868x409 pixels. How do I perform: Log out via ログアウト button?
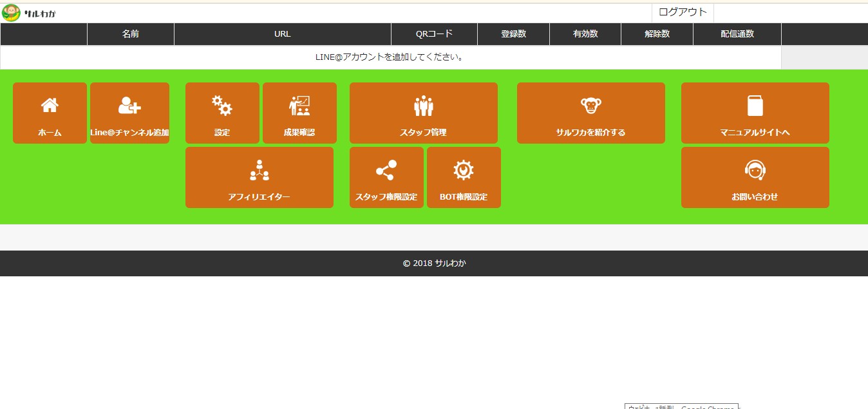[x=683, y=12]
